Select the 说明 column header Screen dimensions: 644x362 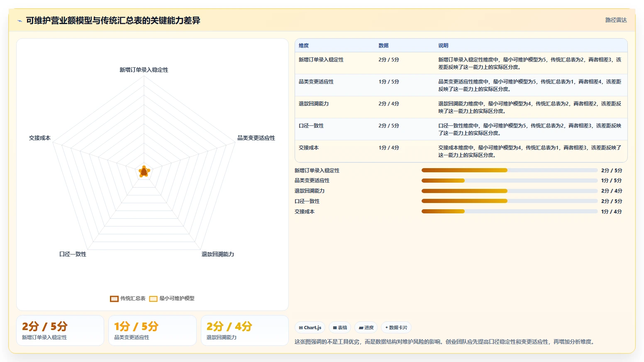(443, 46)
